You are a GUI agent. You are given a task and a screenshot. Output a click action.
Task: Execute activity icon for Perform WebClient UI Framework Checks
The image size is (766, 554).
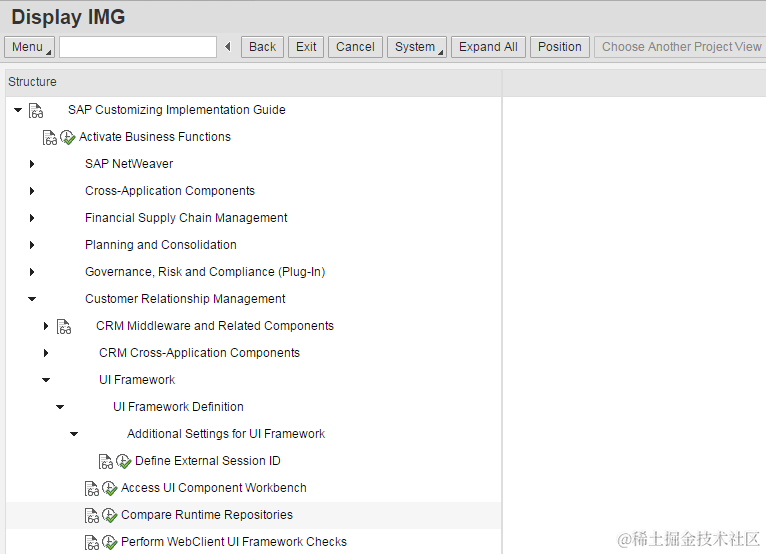coord(109,542)
